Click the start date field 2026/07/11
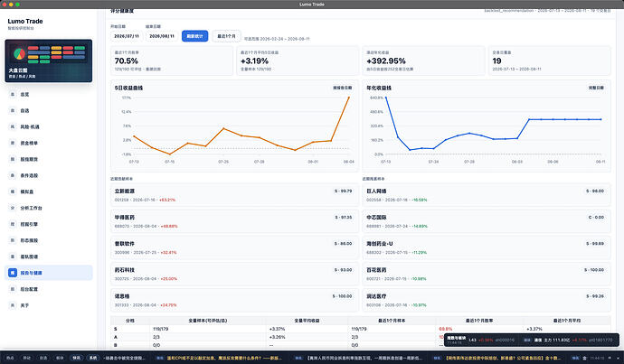This screenshot has width=624, height=364. pos(127,36)
